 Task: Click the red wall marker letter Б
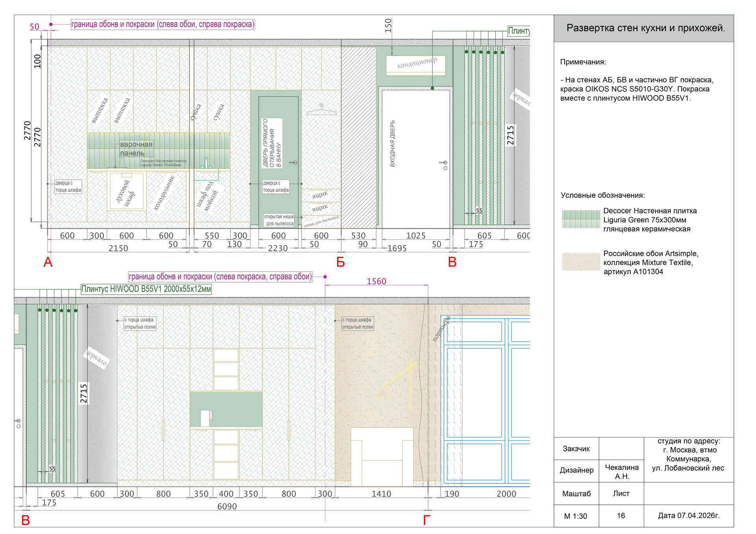click(x=341, y=262)
